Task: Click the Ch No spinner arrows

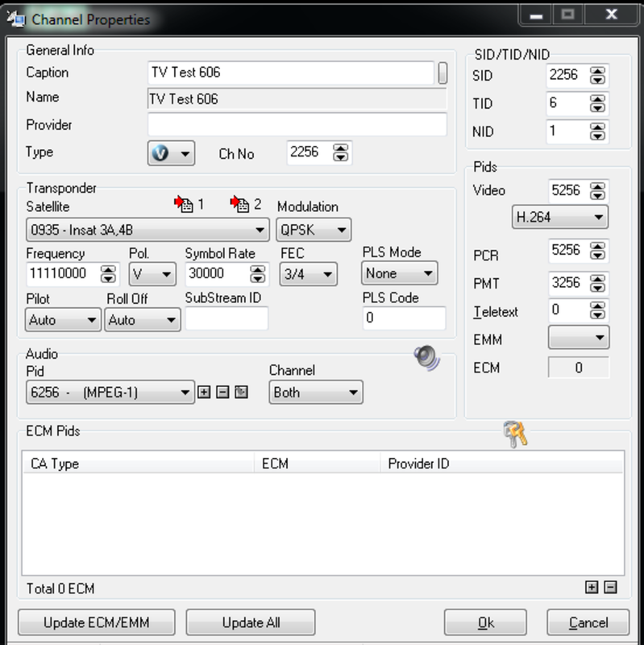Action: pyautogui.click(x=340, y=152)
